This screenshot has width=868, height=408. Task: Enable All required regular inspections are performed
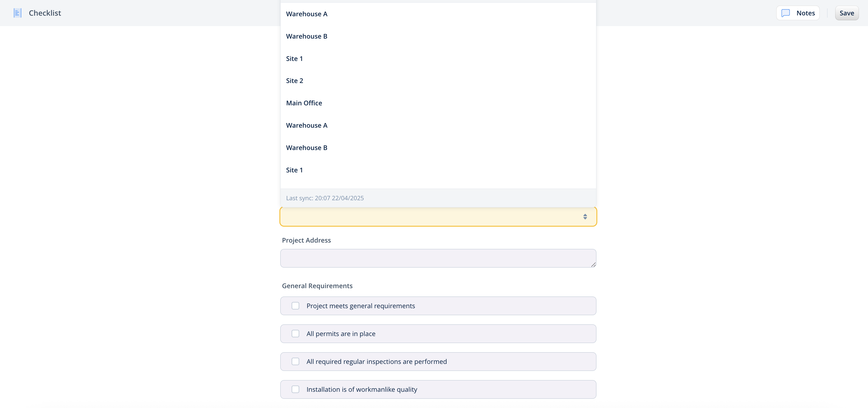coord(295,362)
